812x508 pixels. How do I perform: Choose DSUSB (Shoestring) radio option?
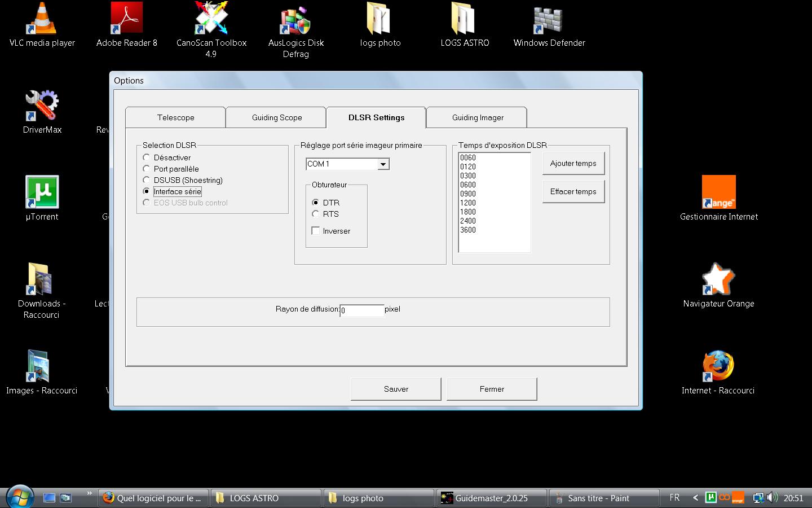pyautogui.click(x=147, y=180)
